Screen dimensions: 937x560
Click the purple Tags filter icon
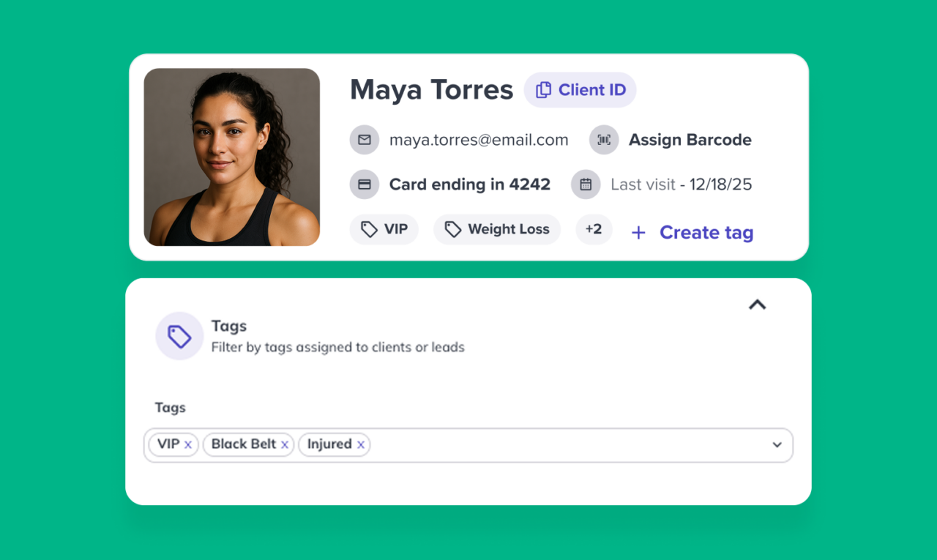(179, 336)
